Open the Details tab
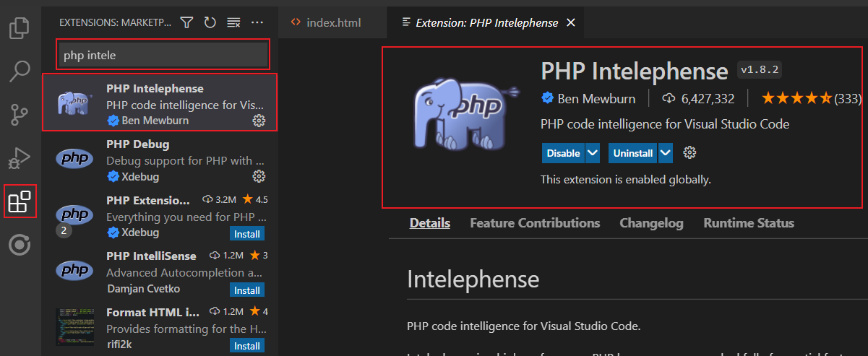This screenshot has width=868, height=356. (x=430, y=223)
